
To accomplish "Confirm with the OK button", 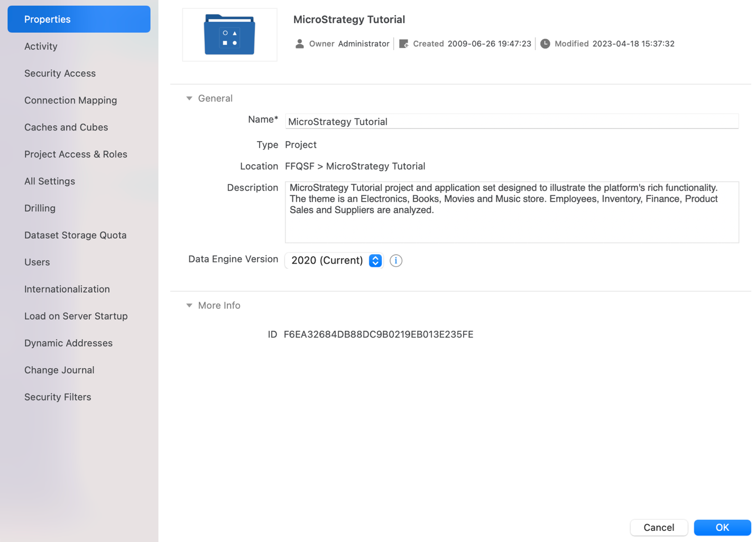I will point(722,527).
